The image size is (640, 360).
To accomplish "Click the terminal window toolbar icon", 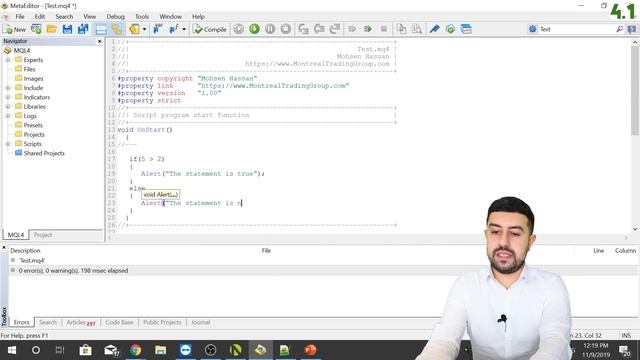I will click(466, 29).
